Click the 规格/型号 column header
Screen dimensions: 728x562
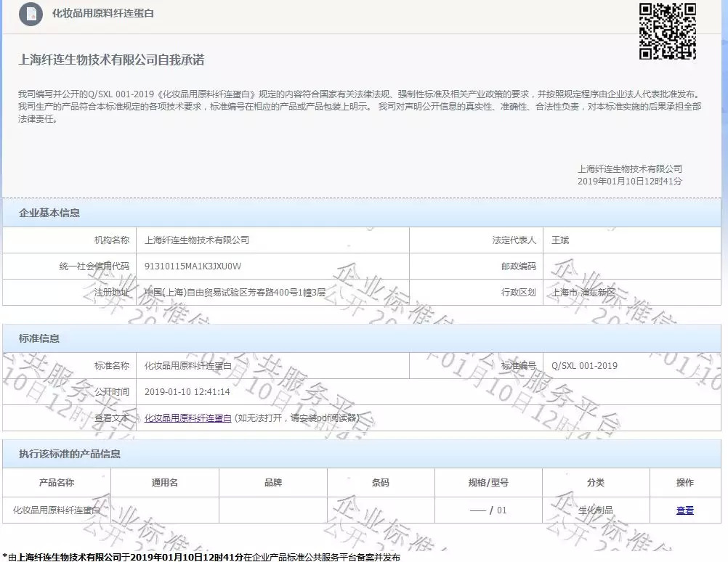[x=488, y=483]
